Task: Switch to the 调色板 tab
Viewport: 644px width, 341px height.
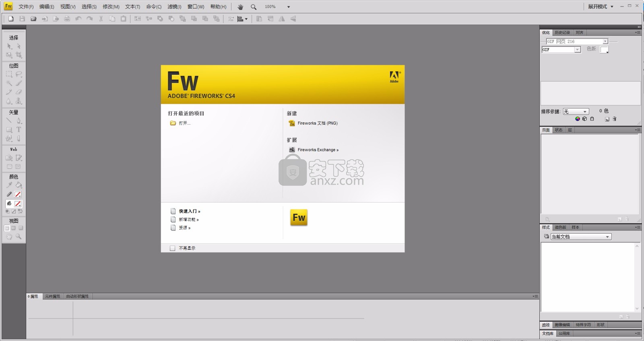Action: click(560, 227)
